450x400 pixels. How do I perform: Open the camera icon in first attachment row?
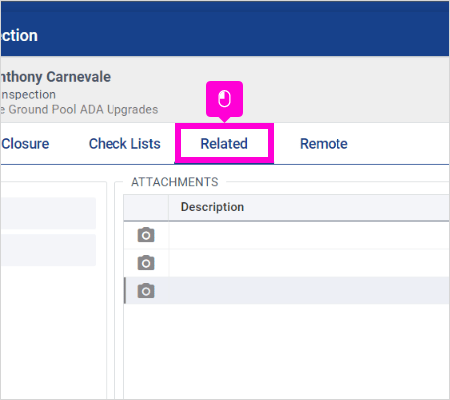coord(146,235)
